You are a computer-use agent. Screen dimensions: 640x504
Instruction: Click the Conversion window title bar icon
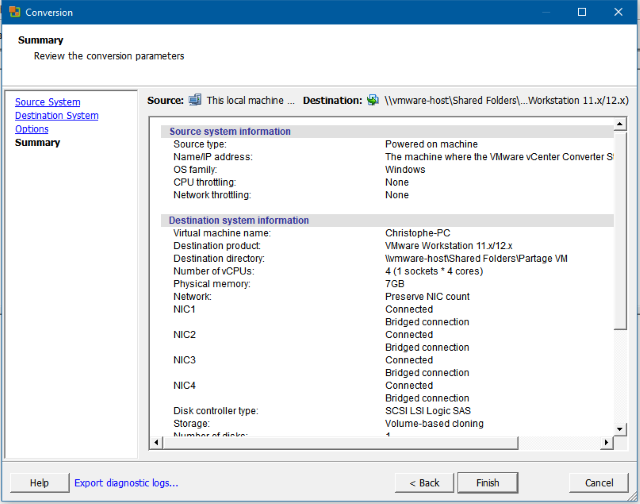13,12
